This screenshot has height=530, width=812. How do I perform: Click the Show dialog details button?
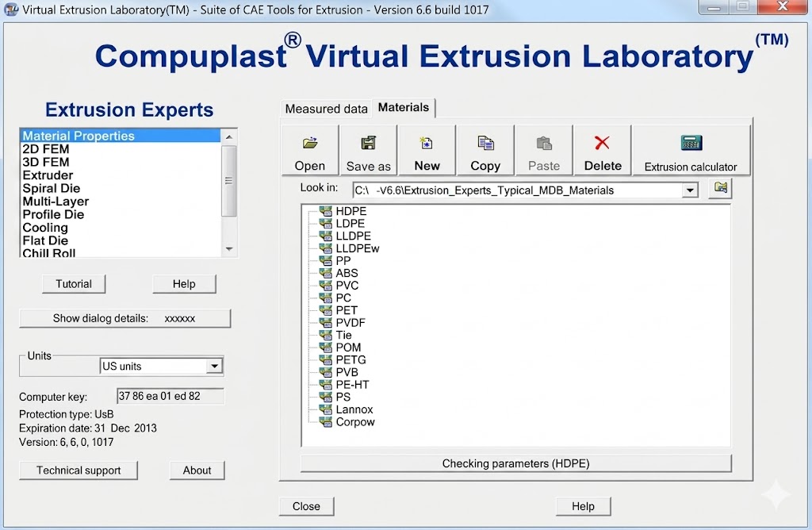pos(124,318)
